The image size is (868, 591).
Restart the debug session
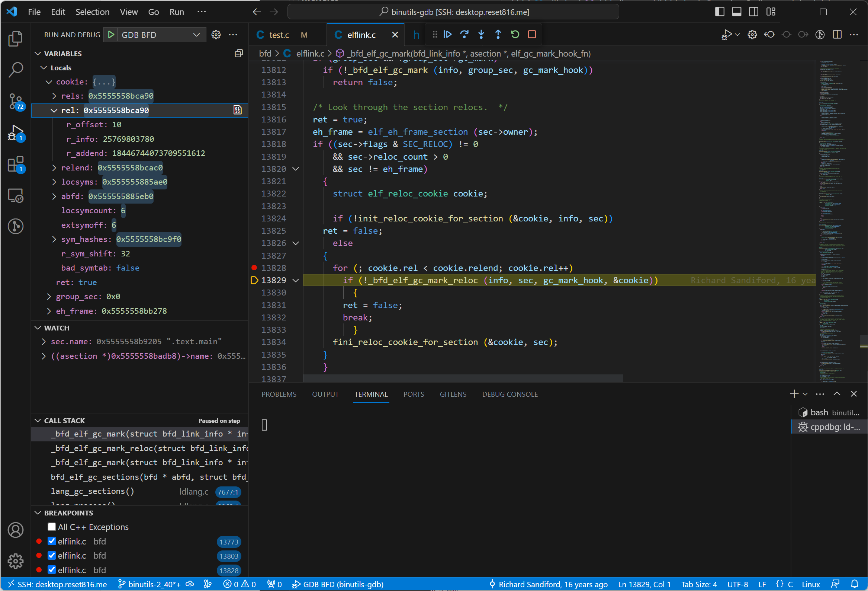(515, 34)
